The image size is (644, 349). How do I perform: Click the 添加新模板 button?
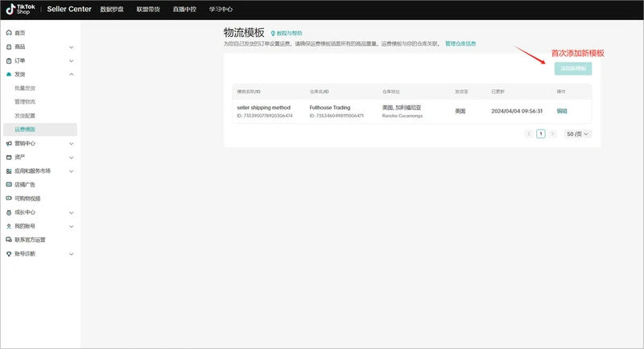[x=572, y=68]
